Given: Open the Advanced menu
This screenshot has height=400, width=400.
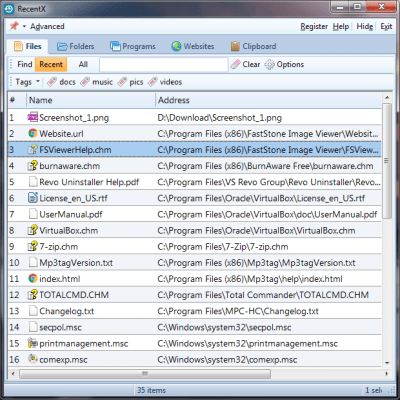Looking at the screenshot, I should [47, 26].
